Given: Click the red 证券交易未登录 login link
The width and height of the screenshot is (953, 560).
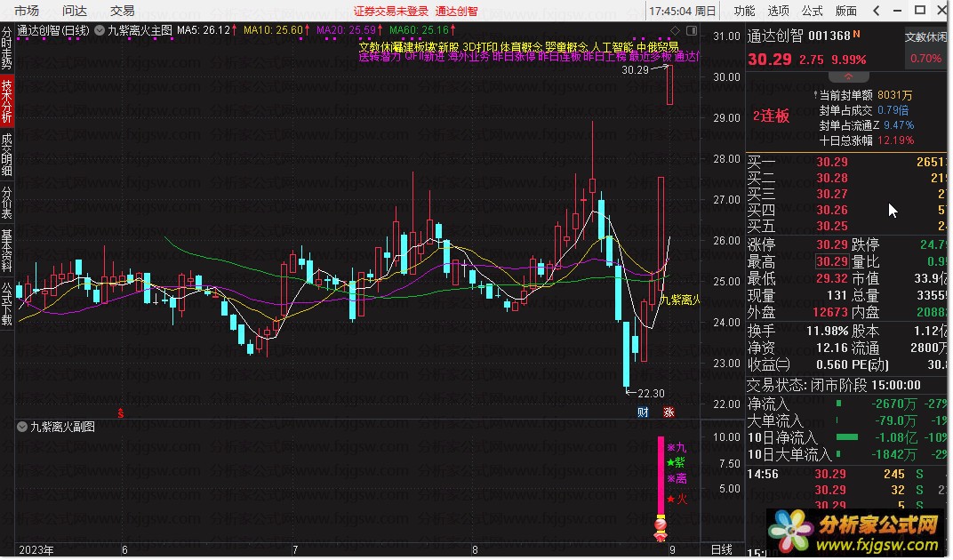Looking at the screenshot, I should click(x=391, y=11).
